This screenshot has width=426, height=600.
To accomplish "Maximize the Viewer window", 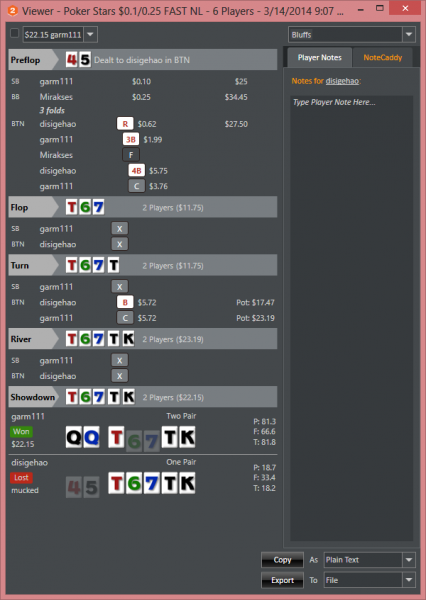I will (379, 8).
